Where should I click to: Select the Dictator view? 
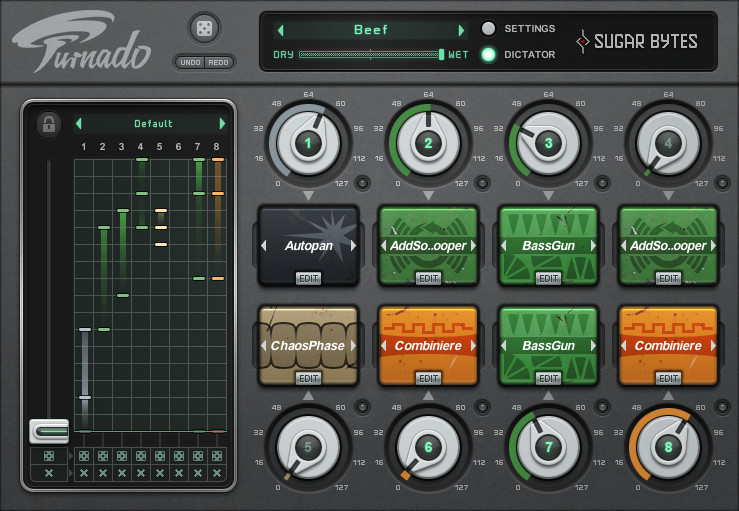(488, 55)
